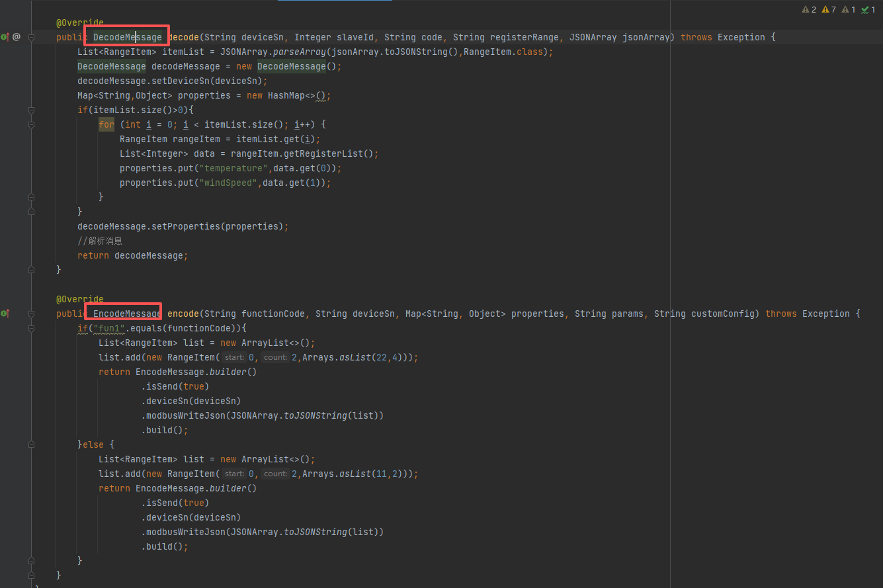Collapse the if(itemList.size()>0) block
The width and height of the screenshot is (883, 588).
31,110
